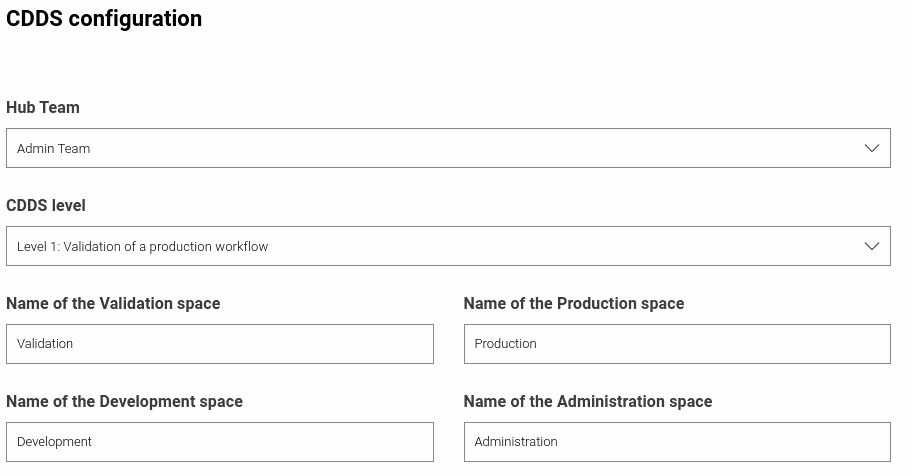The width and height of the screenshot is (912, 476).
Task: Focus the Production space name field
Action: tap(677, 344)
